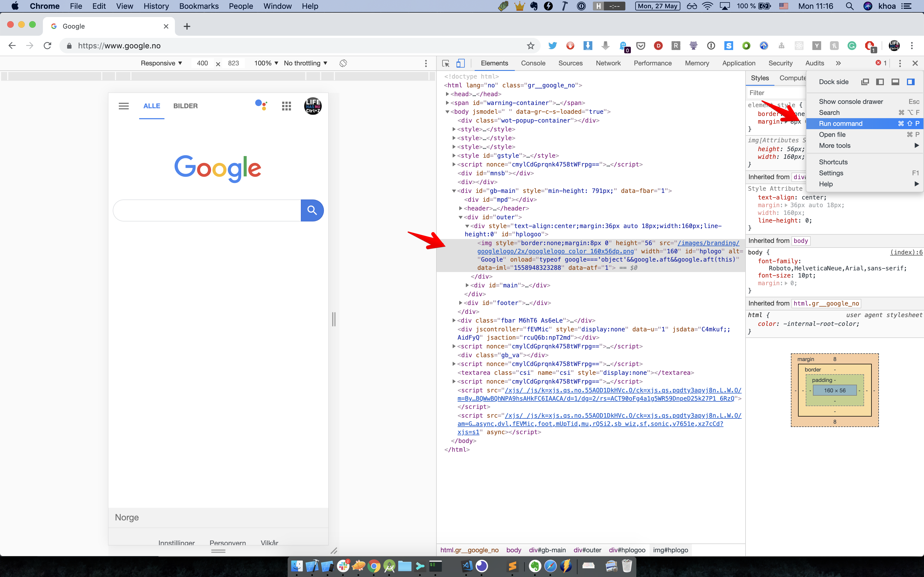Click the Styles Filter input field
The width and height of the screenshot is (924, 577).
click(x=775, y=93)
